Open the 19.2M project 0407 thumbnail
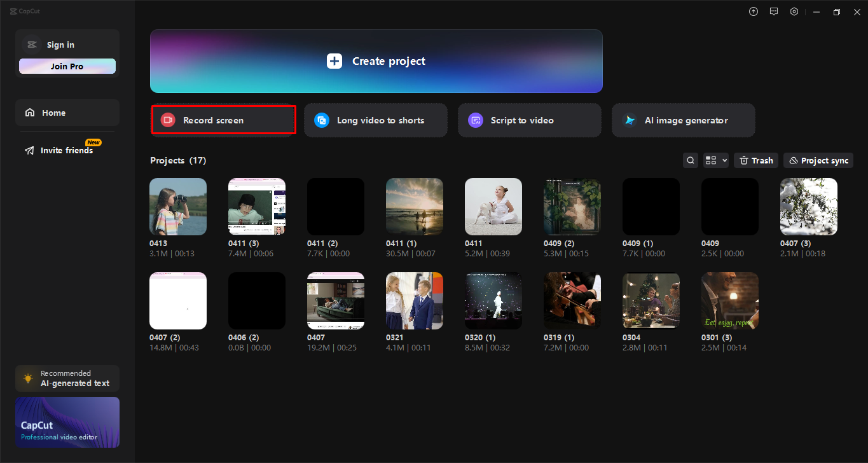Screen dimensions: 868x463 click(336, 301)
